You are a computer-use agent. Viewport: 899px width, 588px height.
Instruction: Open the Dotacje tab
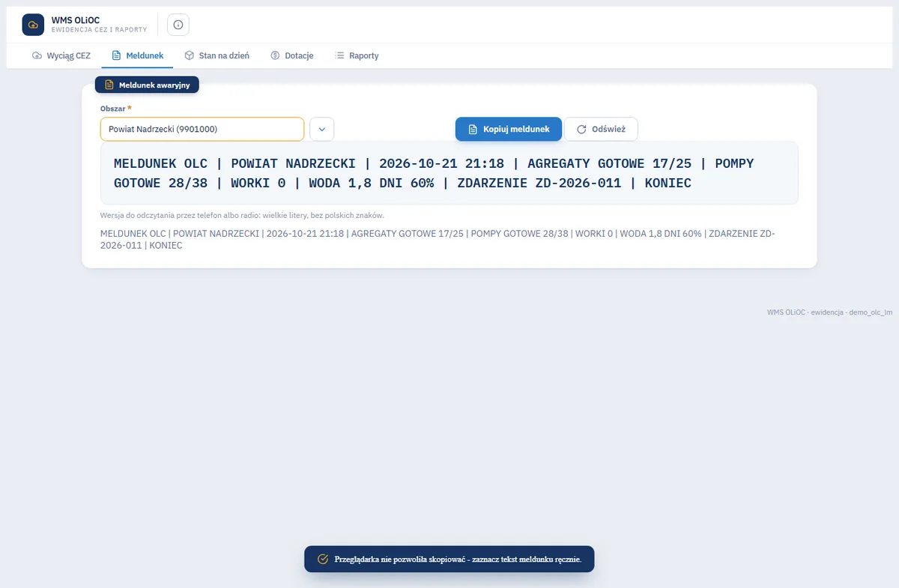pos(292,55)
